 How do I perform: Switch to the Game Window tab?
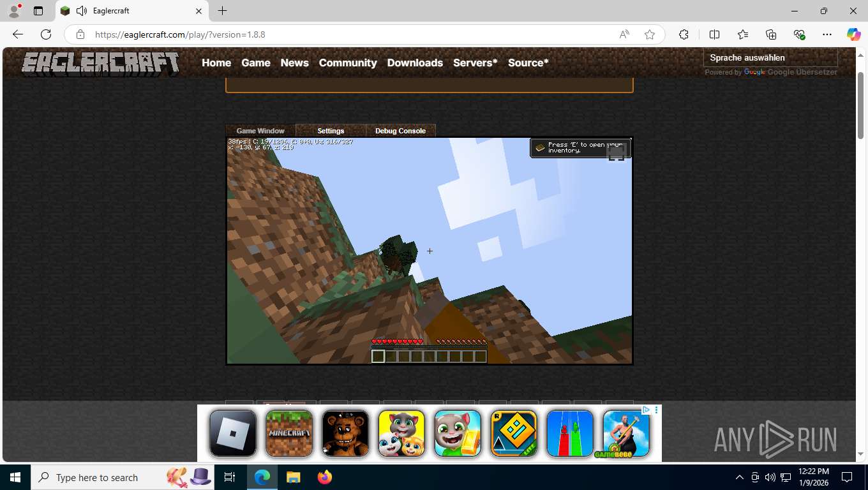(260, 131)
